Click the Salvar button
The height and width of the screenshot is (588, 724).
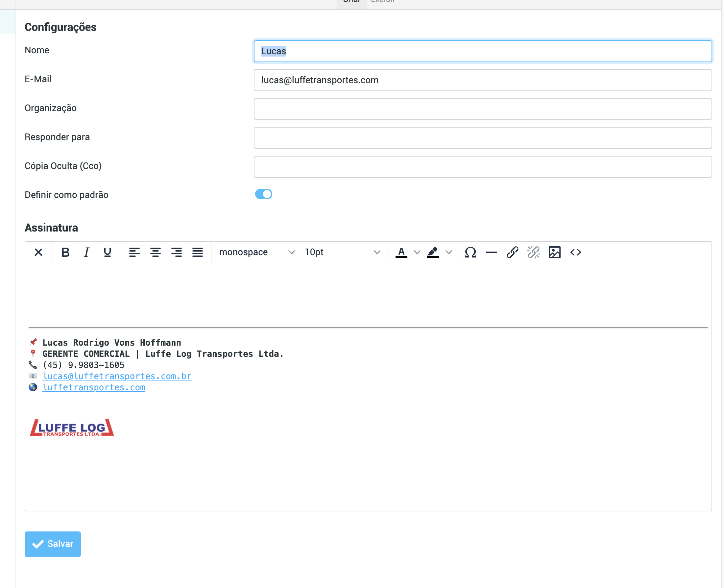[x=53, y=544]
